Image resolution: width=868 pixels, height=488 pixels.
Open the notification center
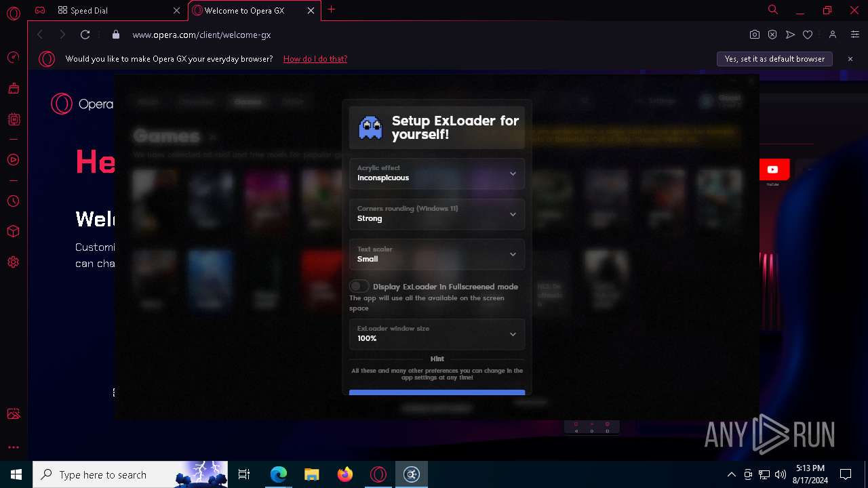point(846,474)
